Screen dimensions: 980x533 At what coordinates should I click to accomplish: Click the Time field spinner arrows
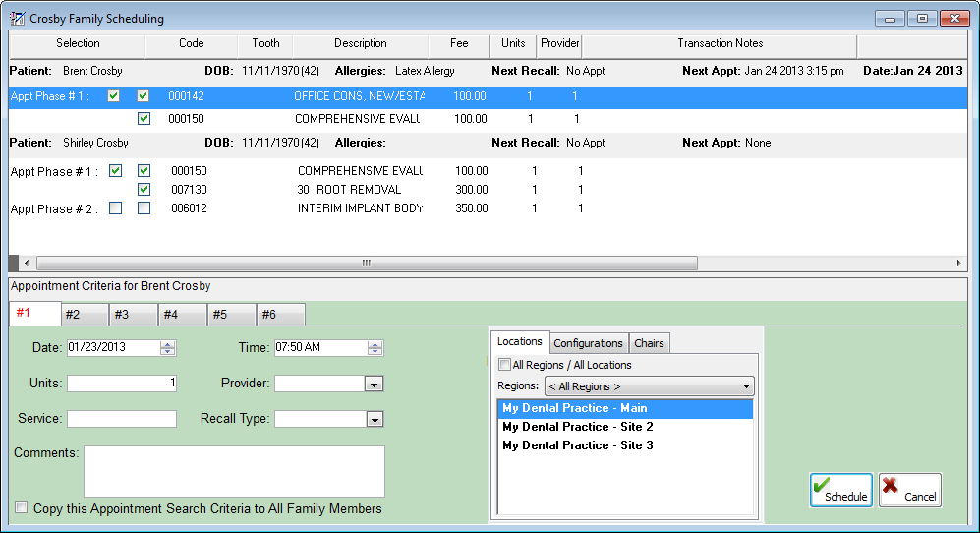[375, 348]
